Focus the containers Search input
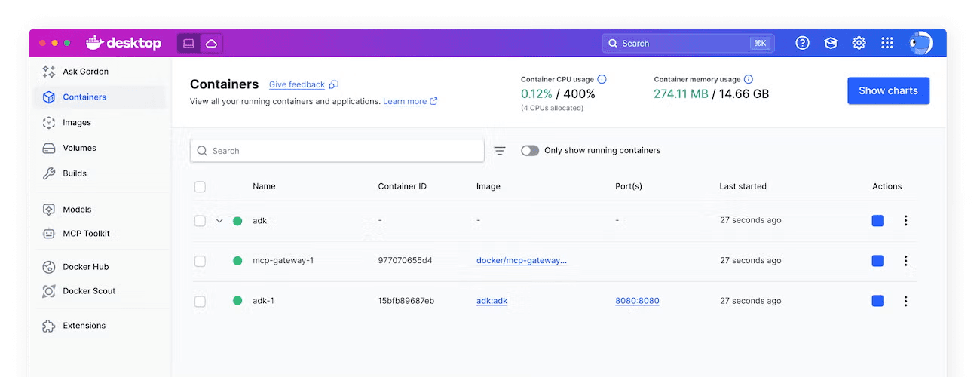Screen dimensions: 980x377 [x=337, y=151]
